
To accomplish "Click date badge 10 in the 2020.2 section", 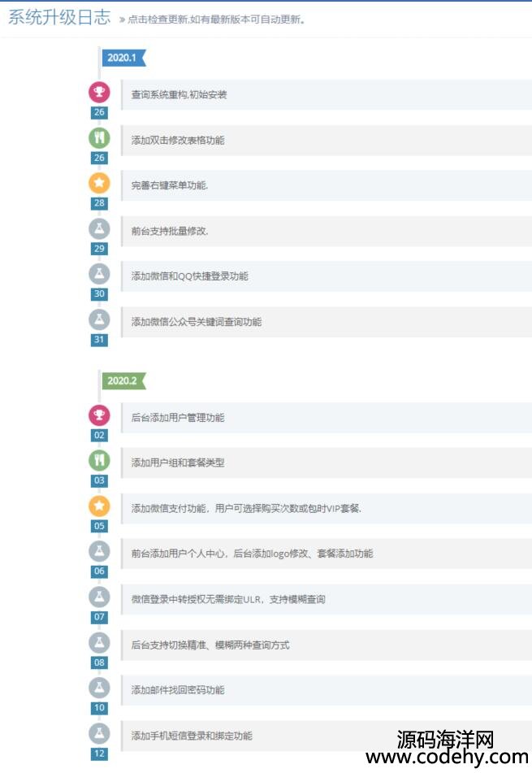I will [99, 708].
